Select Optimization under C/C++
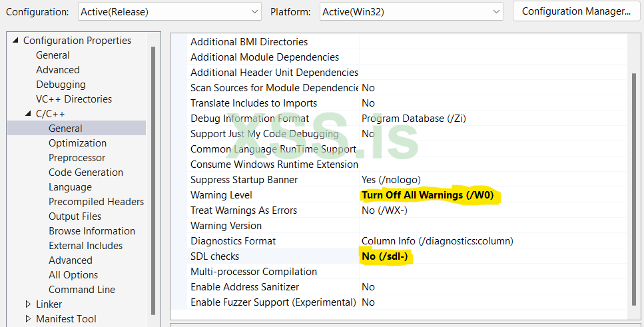Image resolution: width=644 pixels, height=327 pixels. pos(77,143)
